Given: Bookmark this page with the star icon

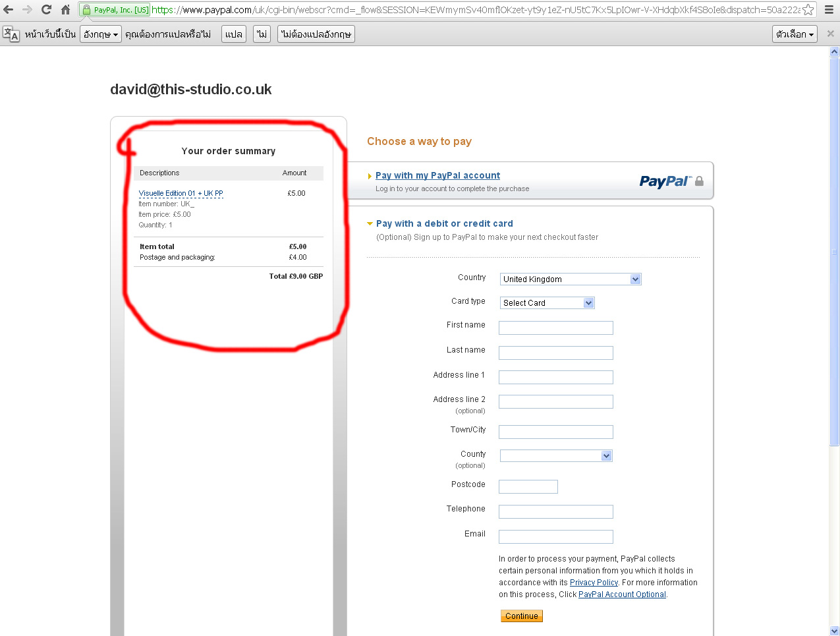Looking at the screenshot, I should coord(808,10).
